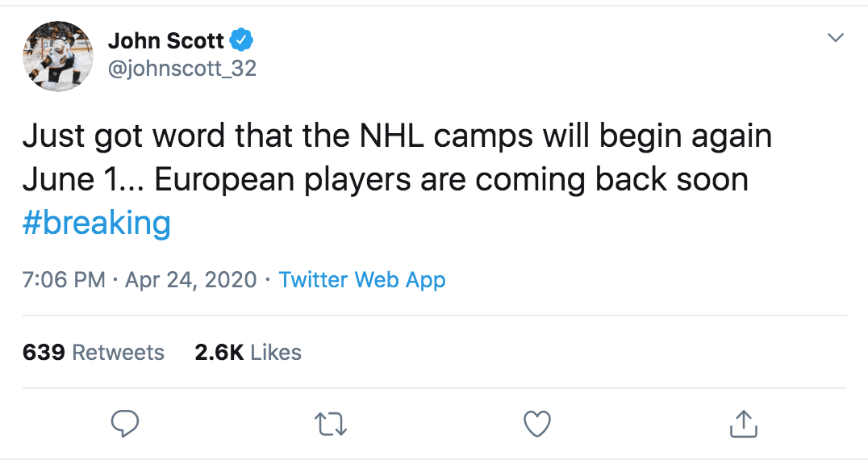Click the display name John Scott
868x460 pixels.
pos(165,40)
